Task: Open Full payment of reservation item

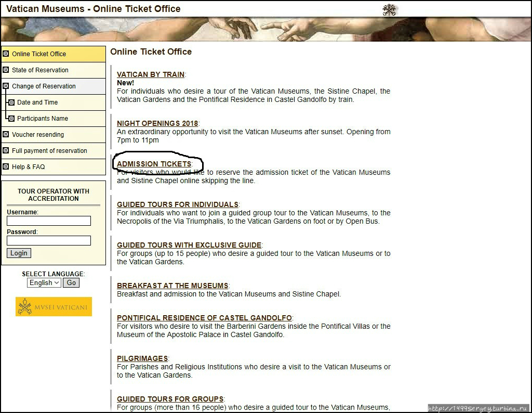Action: (x=54, y=151)
